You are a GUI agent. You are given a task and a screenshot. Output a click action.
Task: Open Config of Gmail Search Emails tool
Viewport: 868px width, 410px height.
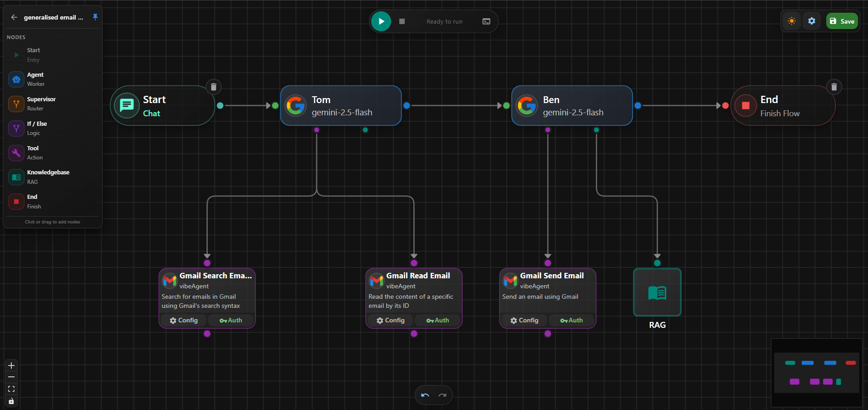click(184, 320)
